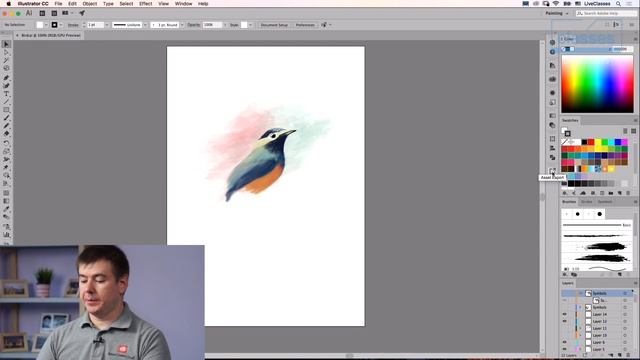Click the opacity value input field

(x=212, y=25)
